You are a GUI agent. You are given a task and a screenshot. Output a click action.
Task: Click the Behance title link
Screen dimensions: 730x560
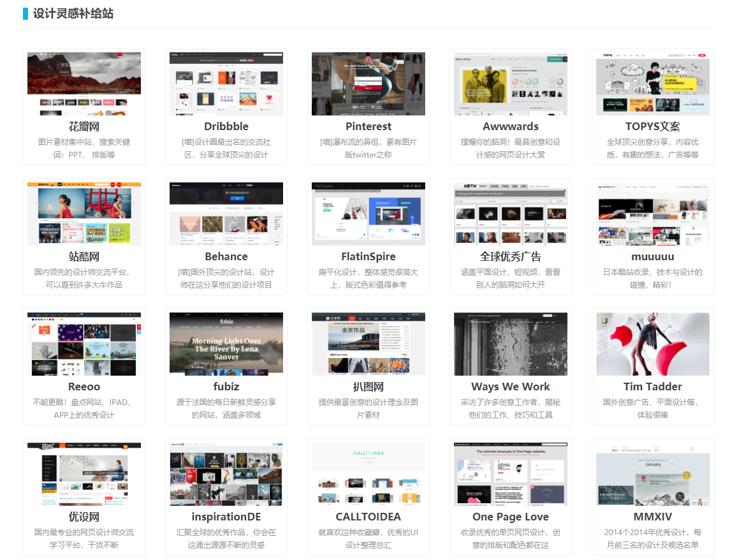tap(226, 256)
